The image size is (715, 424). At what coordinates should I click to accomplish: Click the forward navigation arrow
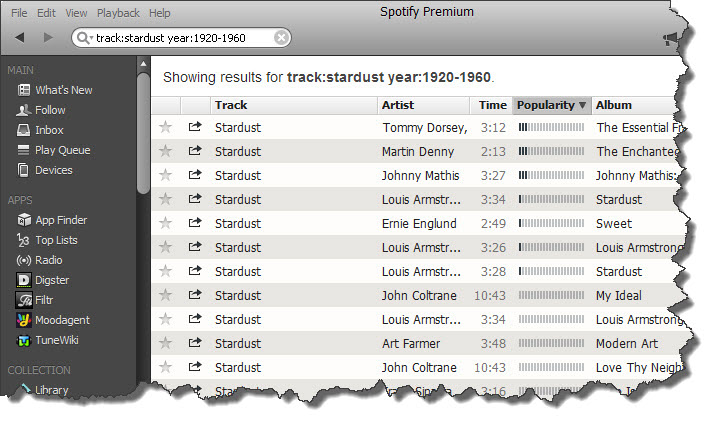click(48, 38)
